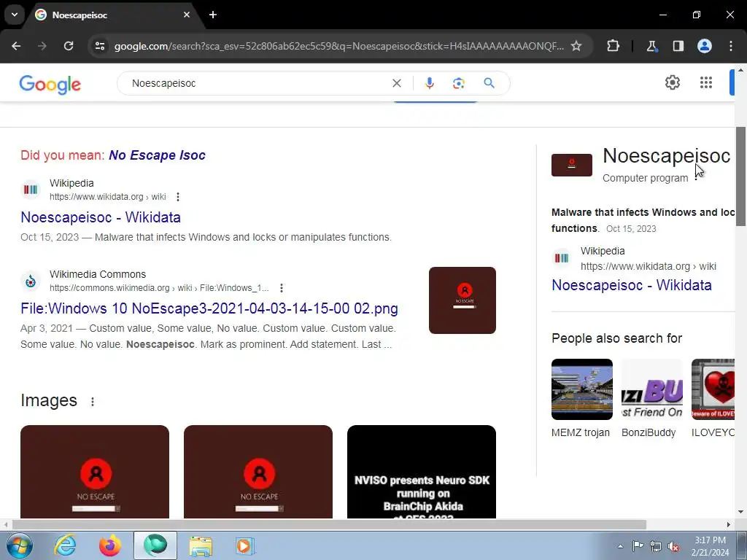Open Chrome Labs flask icon

pos(651,46)
